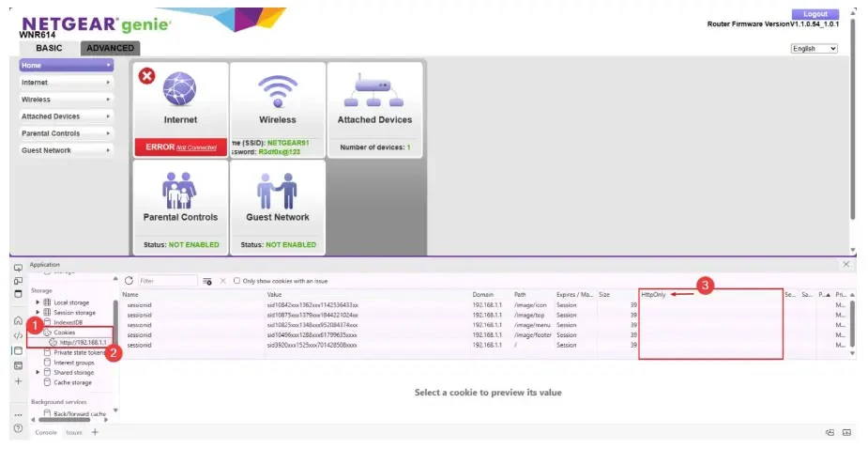Image resolution: width=868 pixels, height=449 pixels.
Task: Refresh the cookies table in DevTools
Action: 129,281
